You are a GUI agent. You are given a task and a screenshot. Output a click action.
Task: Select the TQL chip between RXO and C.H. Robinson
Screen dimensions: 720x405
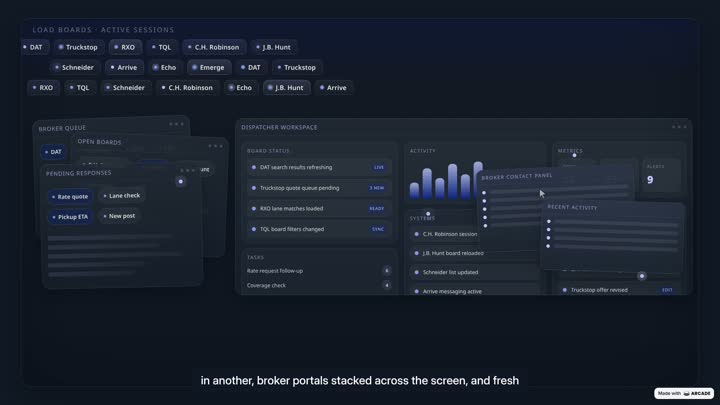(162, 47)
